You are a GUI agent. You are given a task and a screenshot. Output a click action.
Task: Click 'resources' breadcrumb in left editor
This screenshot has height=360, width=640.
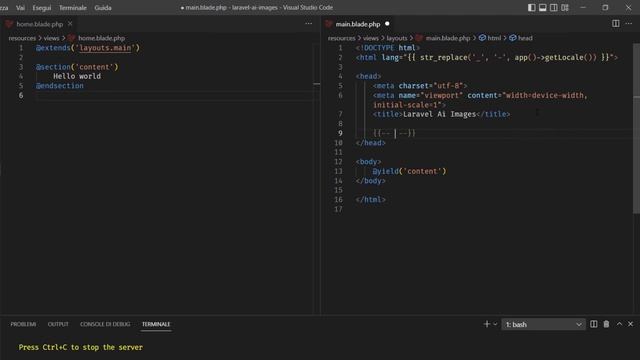[22, 38]
